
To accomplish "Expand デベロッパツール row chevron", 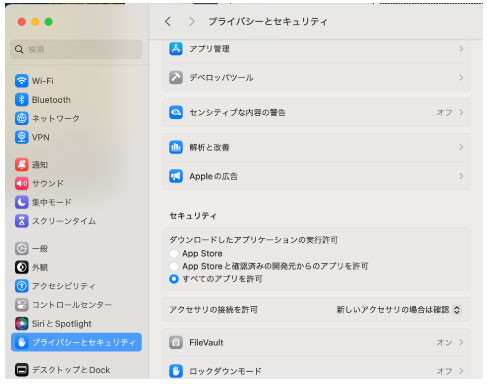I will [461, 77].
